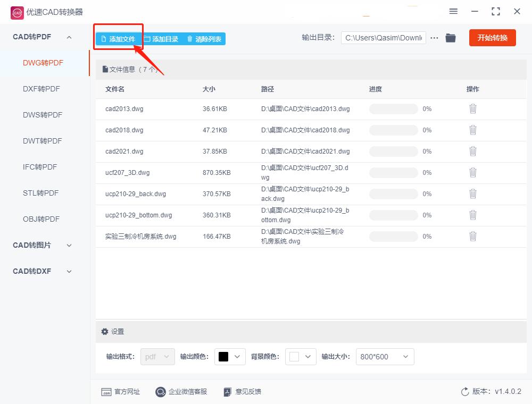Open the 输出颜色 black color swatch
Screen dimensions: 532x404
click(229, 357)
